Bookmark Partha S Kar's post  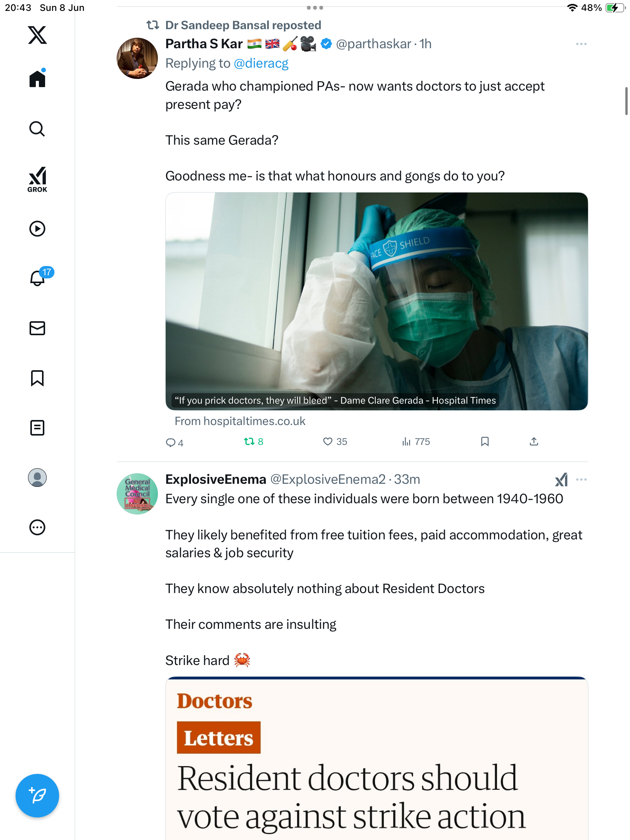tap(485, 442)
